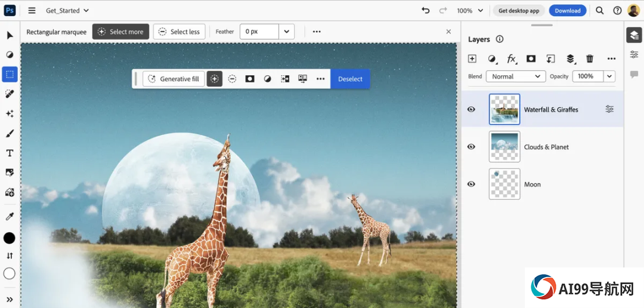Open the fx layer effects menu
This screenshot has width=644, height=308.
pos(512,59)
